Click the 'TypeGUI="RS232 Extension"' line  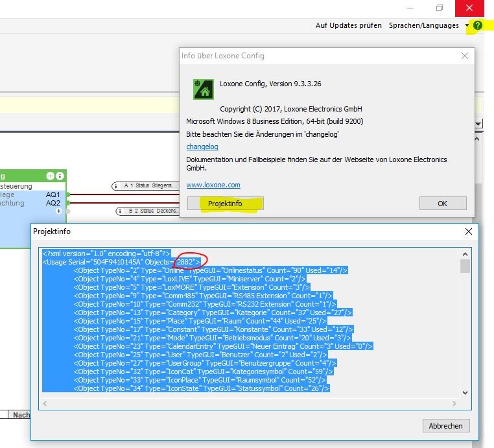coord(205,304)
